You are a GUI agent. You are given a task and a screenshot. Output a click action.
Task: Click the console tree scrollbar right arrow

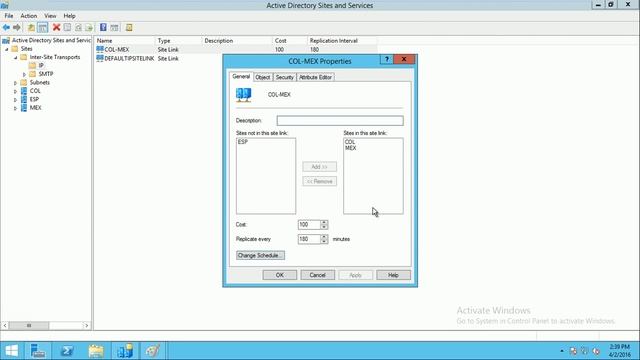click(86, 326)
